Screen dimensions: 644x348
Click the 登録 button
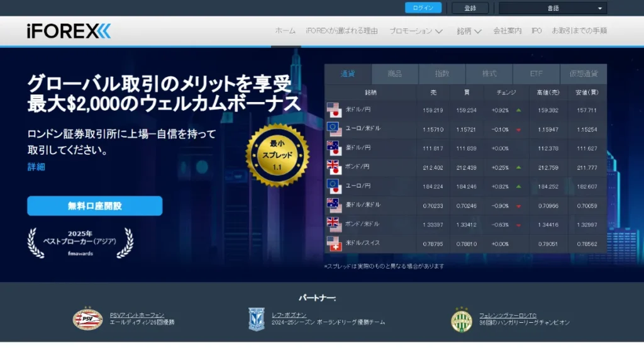[x=470, y=8]
